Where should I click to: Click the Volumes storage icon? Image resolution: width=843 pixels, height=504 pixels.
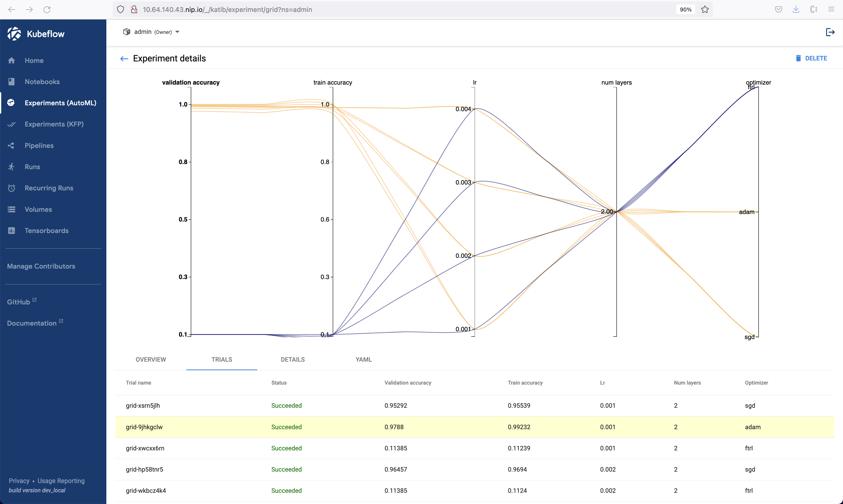click(x=11, y=210)
